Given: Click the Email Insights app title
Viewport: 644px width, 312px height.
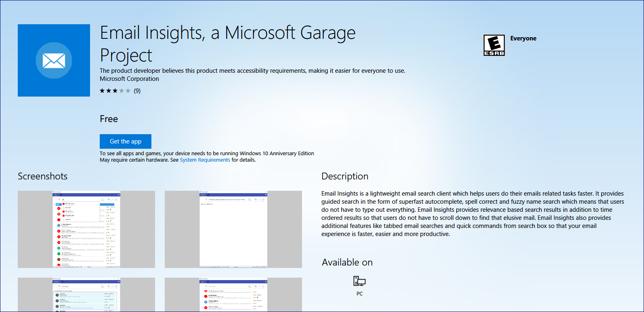Looking at the screenshot, I should (x=227, y=44).
